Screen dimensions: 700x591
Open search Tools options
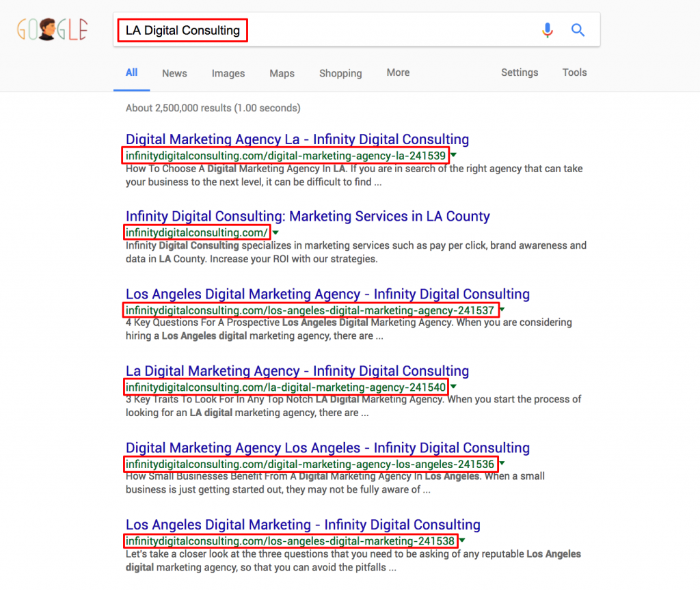pos(574,72)
